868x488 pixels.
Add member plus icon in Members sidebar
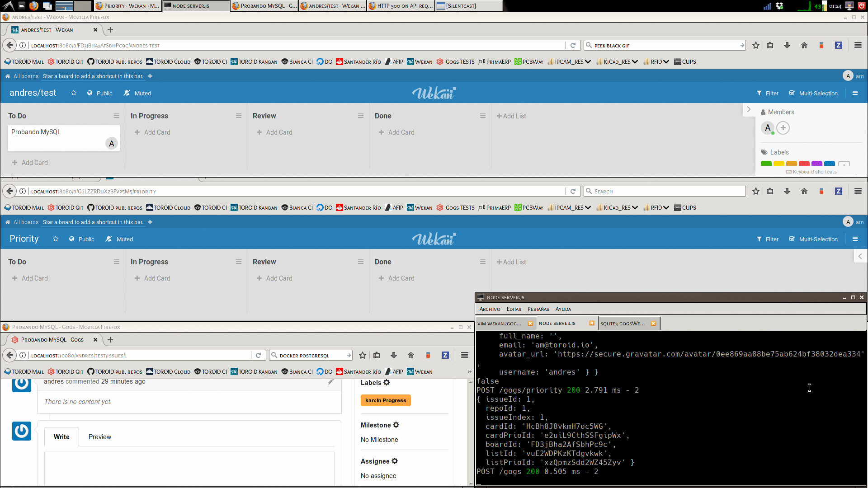tap(783, 128)
